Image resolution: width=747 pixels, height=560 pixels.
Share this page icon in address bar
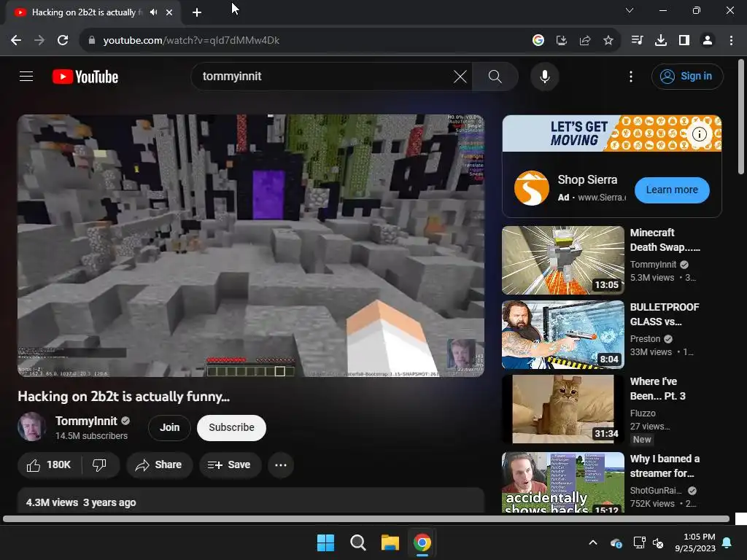[x=584, y=41]
